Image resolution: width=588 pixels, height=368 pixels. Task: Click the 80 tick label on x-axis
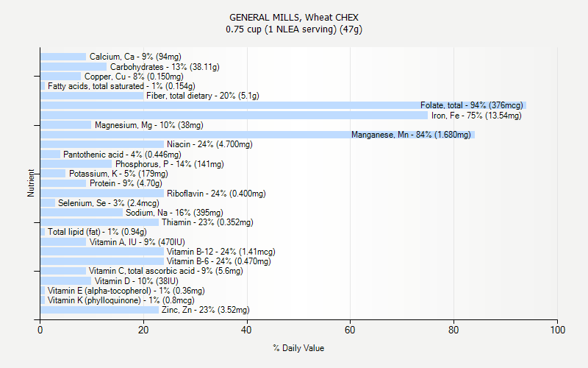point(453,330)
